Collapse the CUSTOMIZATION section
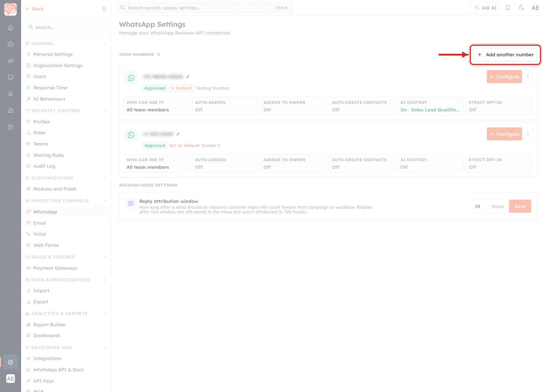 105,178
